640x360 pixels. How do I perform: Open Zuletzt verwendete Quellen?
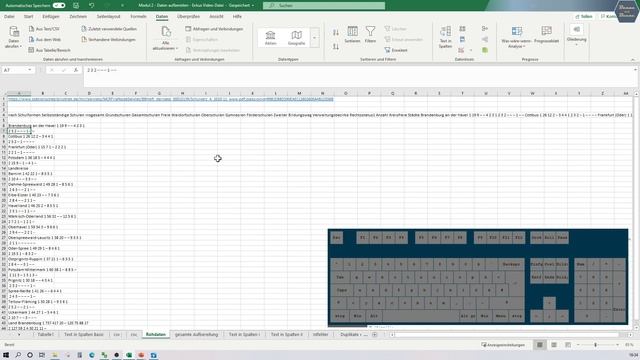coord(109,29)
